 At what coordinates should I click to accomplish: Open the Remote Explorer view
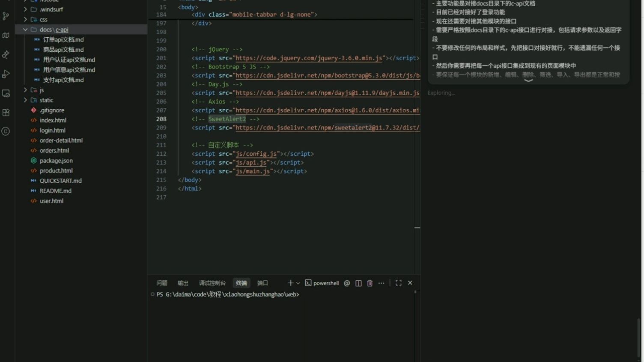coord(6,93)
